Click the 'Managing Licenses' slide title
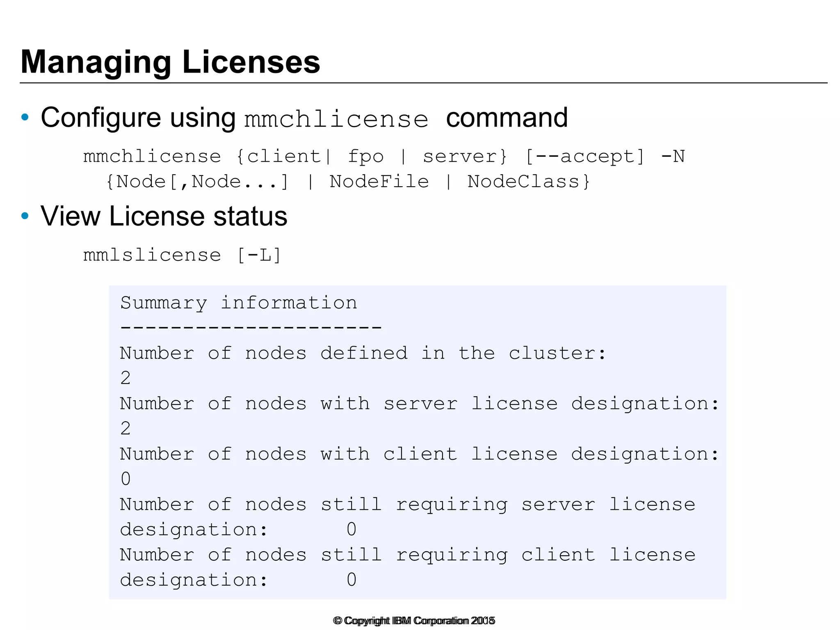840x630 pixels. [170, 62]
